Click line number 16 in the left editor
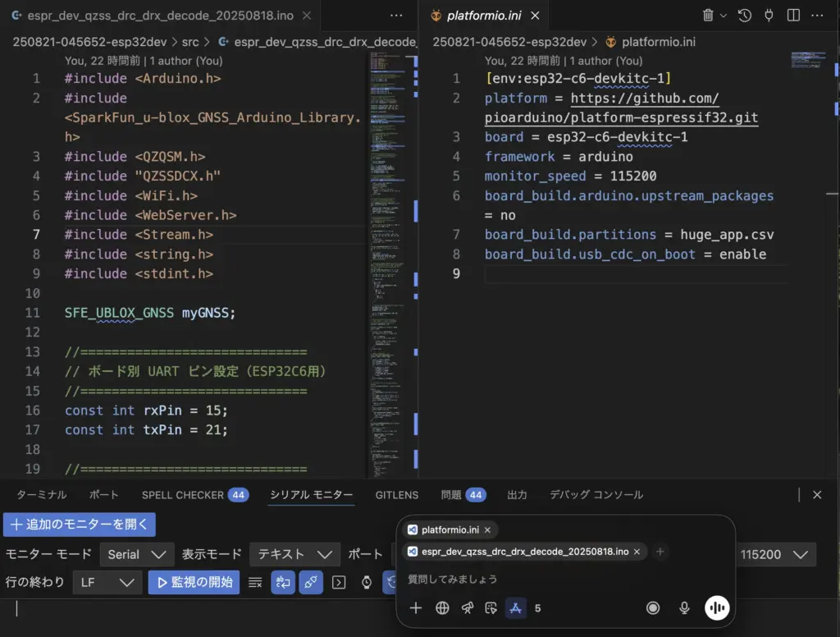 [x=33, y=410]
